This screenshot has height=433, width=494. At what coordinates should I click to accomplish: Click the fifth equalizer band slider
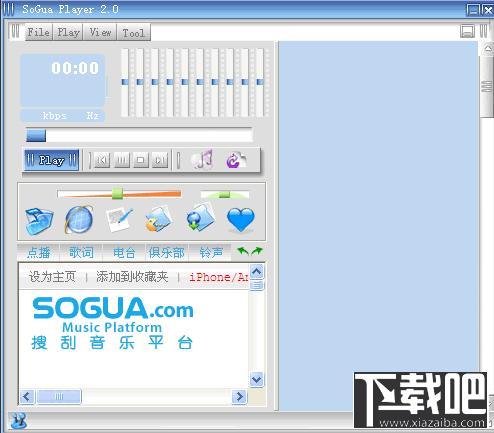185,82
